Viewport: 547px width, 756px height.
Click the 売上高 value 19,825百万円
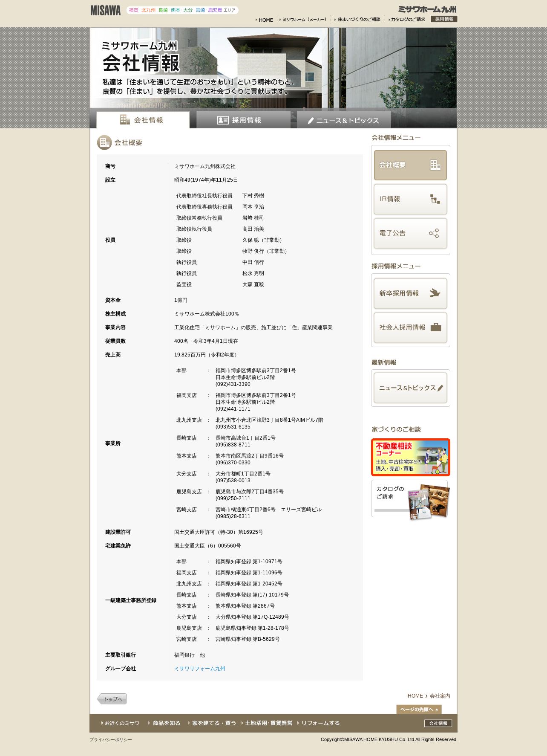pyautogui.click(x=206, y=355)
